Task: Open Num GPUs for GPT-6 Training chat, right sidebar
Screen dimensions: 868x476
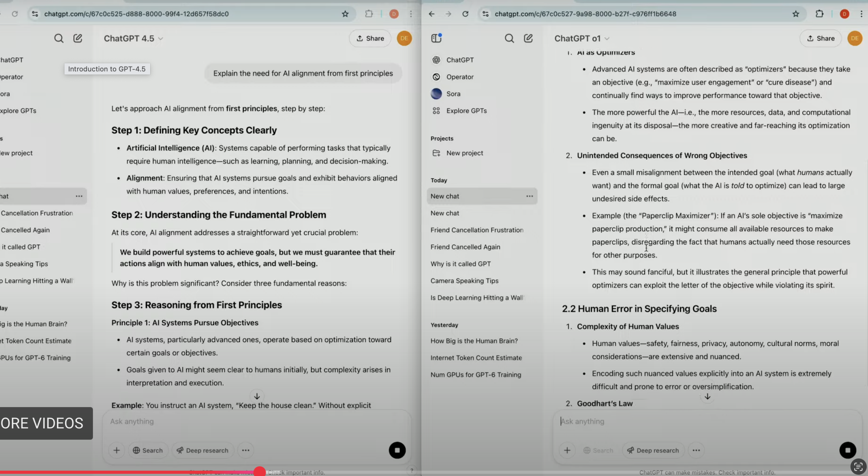Action: (x=482, y=375)
